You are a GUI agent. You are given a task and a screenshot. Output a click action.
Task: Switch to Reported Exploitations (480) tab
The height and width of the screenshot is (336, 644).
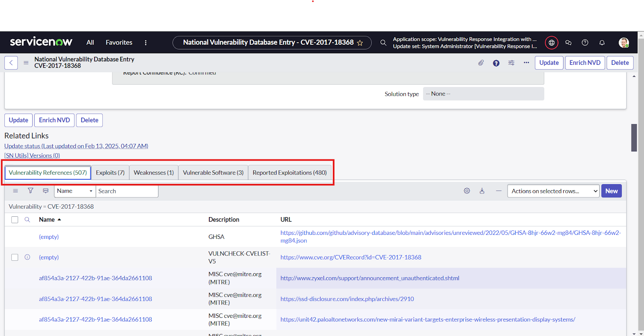tap(290, 172)
